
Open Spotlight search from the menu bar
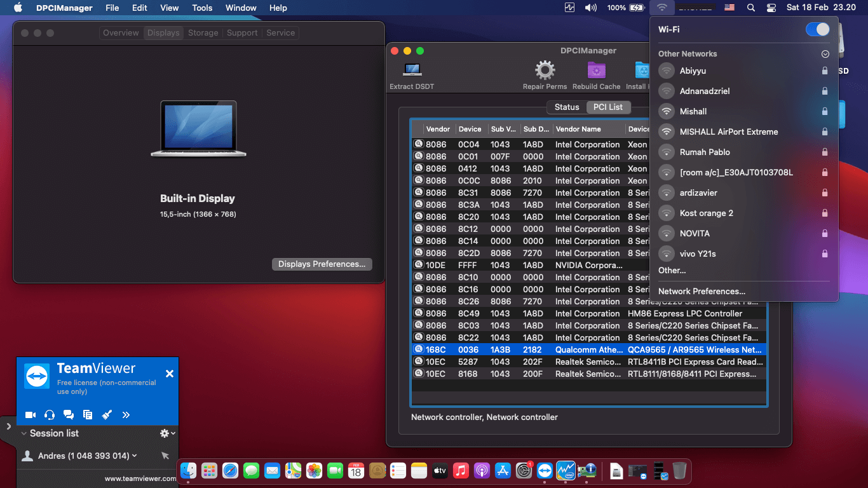click(x=750, y=8)
